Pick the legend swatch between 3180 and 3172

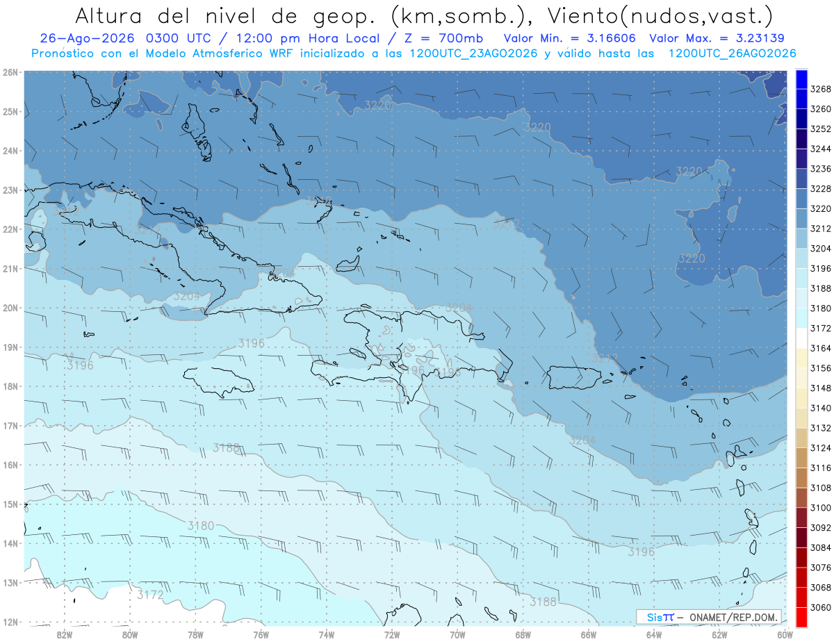(x=801, y=317)
